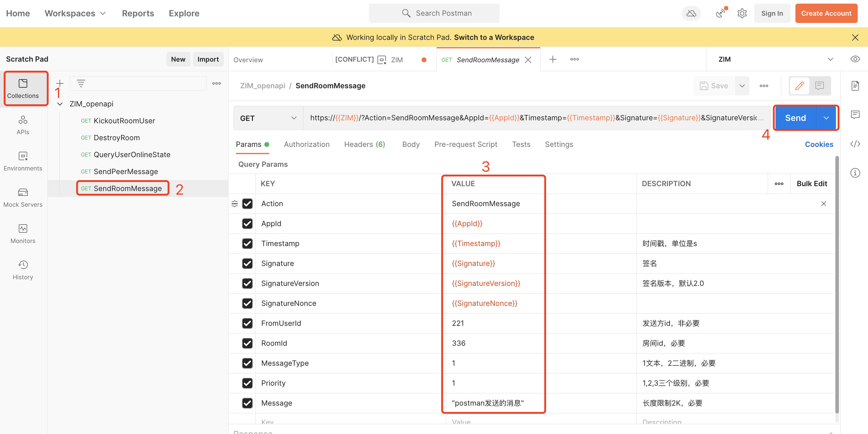The width and height of the screenshot is (868, 434).
Task: Switch to the Authorization tab
Action: pyautogui.click(x=307, y=144)
